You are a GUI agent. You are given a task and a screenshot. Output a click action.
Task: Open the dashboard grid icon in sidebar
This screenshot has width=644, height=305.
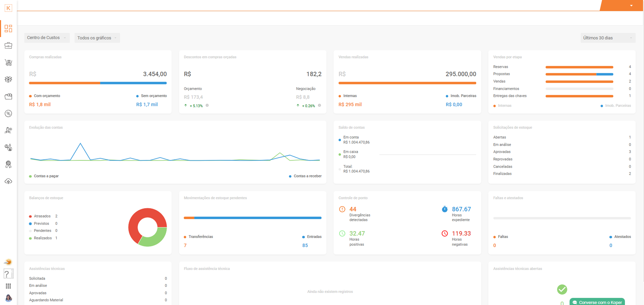coord(8,29)
